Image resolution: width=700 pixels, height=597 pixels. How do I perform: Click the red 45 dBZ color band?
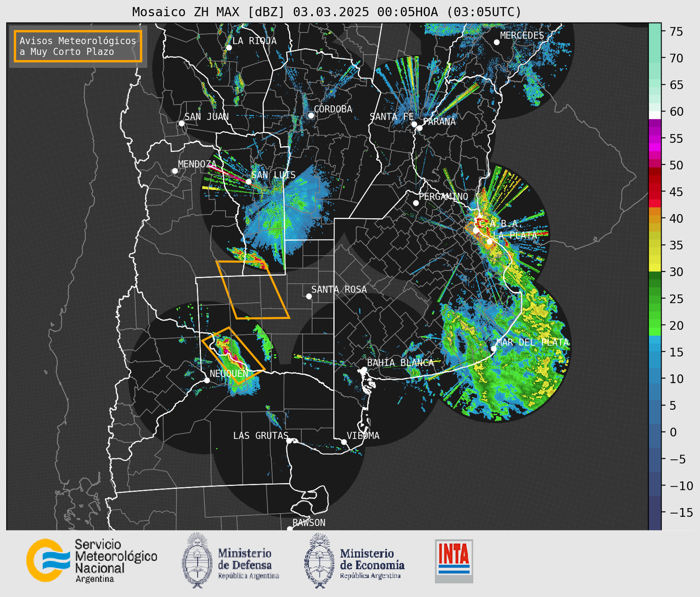pyautogui.click(x=655, y=188)
